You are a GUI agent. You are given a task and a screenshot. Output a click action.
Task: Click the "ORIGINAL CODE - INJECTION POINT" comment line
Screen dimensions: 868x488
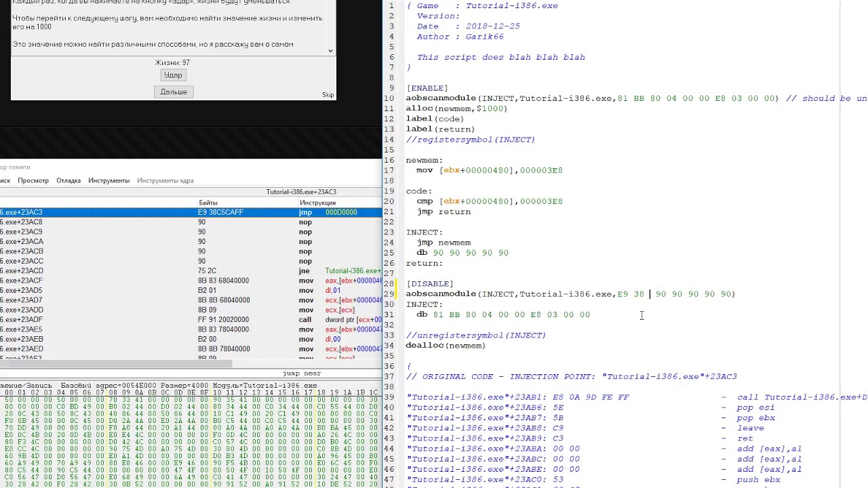point(572,377)
